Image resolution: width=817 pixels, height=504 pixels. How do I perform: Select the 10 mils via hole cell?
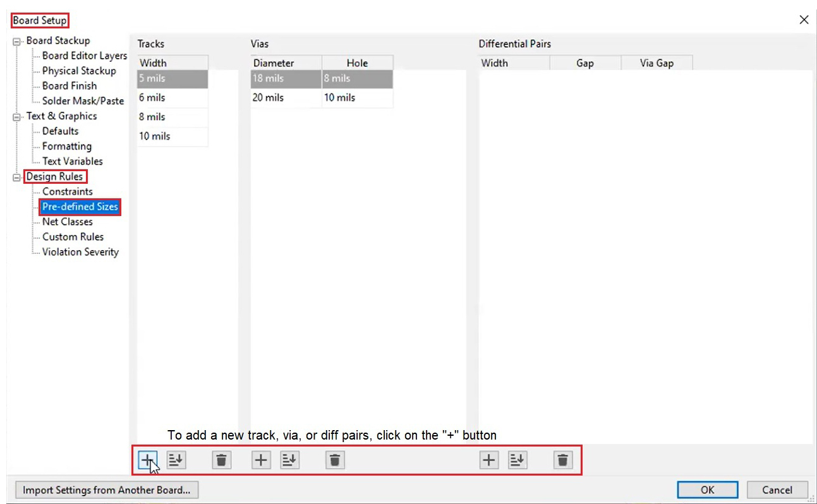point(358,98)
